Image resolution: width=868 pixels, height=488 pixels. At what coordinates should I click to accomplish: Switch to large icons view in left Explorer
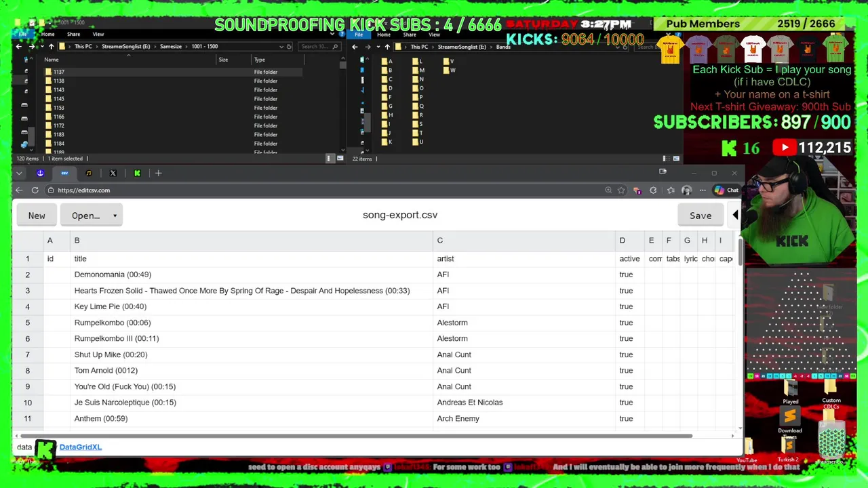coord(340,159)
